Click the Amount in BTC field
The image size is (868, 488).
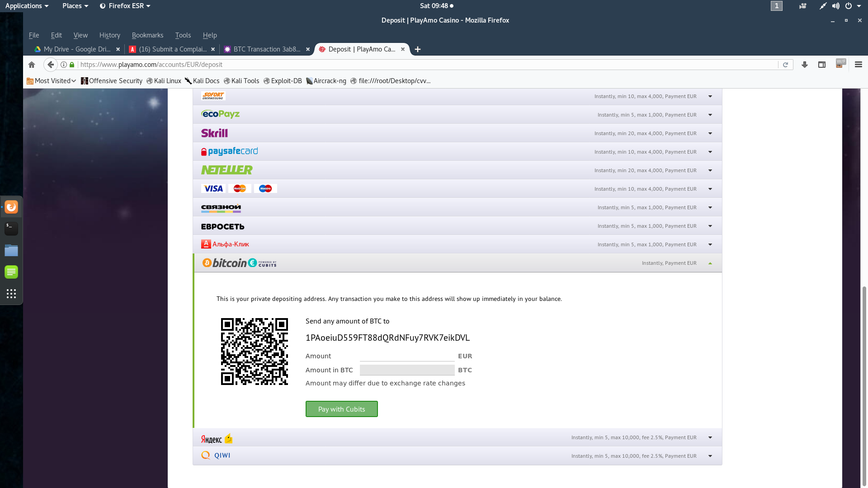(407, 370)
